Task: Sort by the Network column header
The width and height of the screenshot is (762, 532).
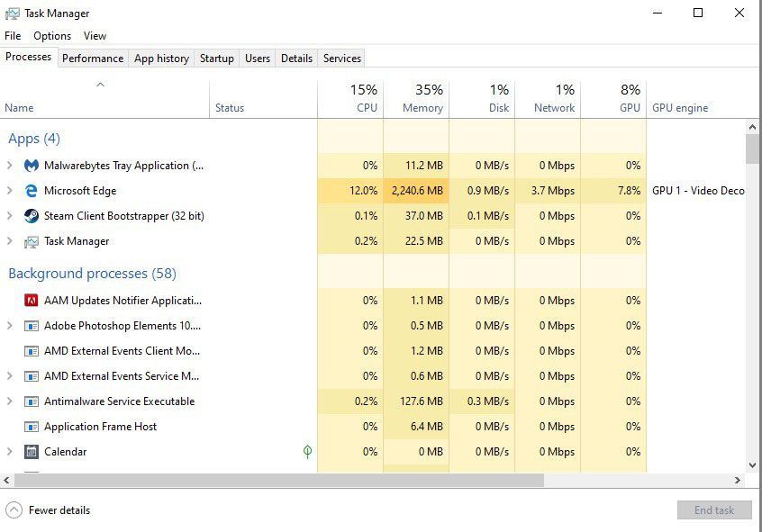Action: tap(548, 99)
